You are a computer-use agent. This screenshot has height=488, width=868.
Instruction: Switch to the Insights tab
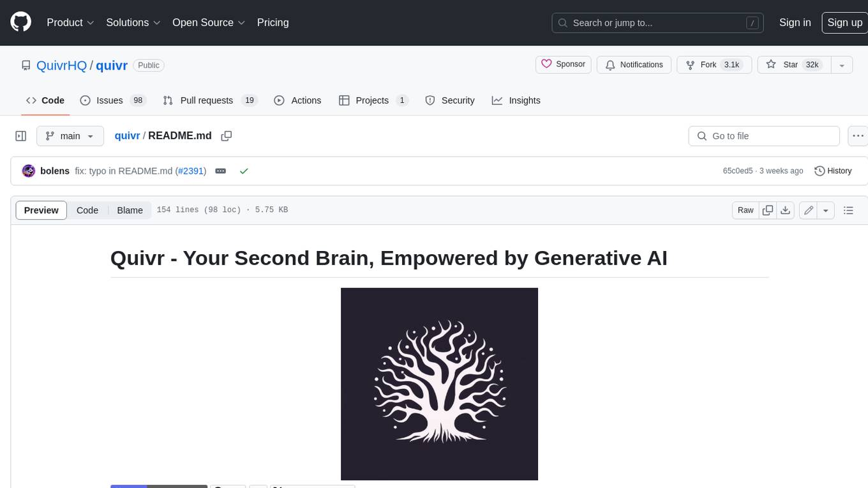[516, 100]
